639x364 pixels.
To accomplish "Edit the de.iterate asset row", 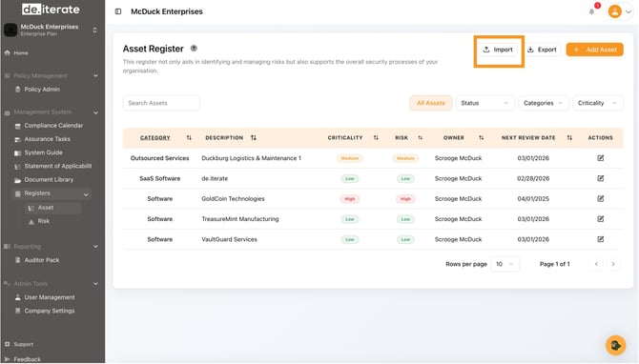I will [600, 178].
